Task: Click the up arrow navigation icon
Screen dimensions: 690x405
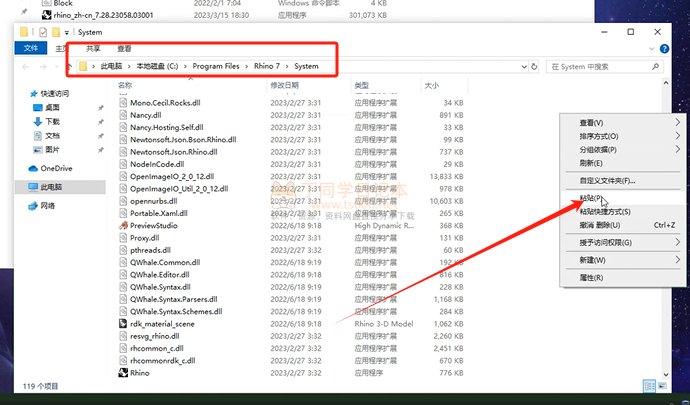Action: coord(68,66)
